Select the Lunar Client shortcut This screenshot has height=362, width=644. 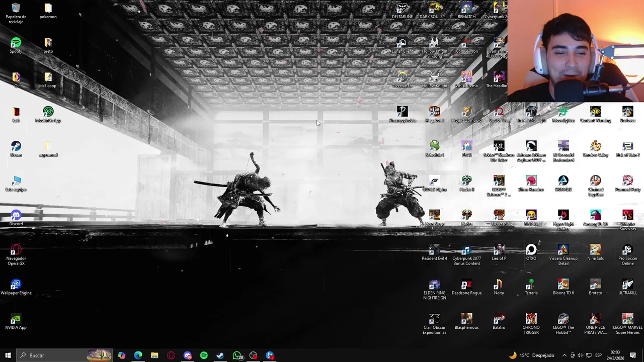coord(402,45)
